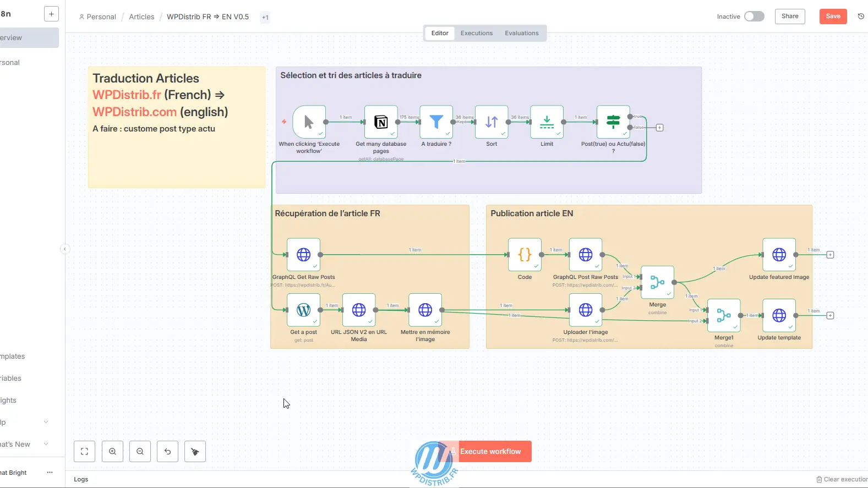Open the WordPress 'Get a post' node
This screenshot has height=488, width=868.
(x=303, y=310)
